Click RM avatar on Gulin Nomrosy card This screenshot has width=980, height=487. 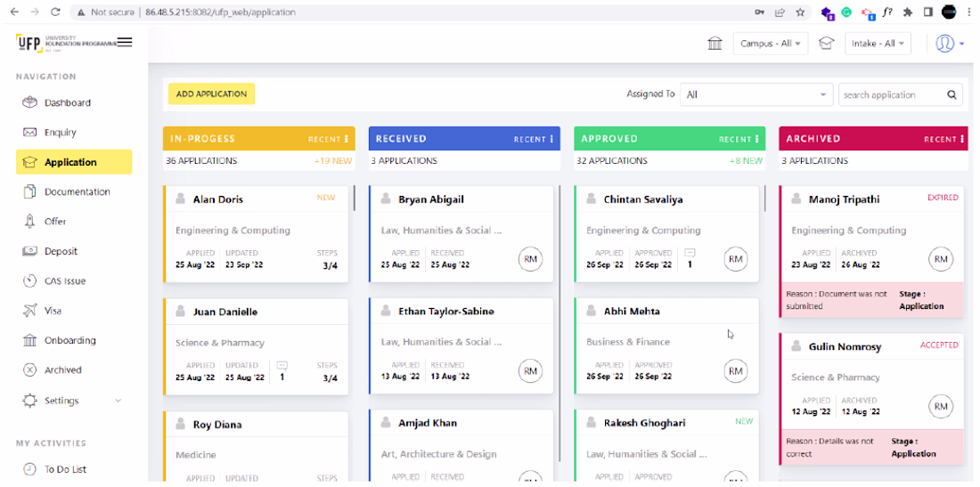(x=941, y=407)
